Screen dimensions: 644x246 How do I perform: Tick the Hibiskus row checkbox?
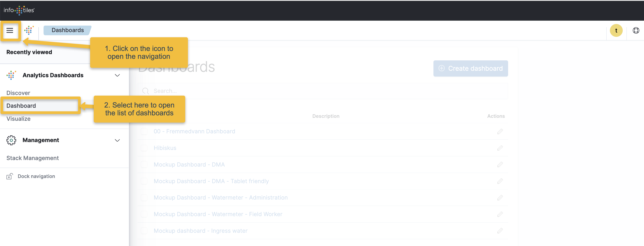(x=144, y=148)
